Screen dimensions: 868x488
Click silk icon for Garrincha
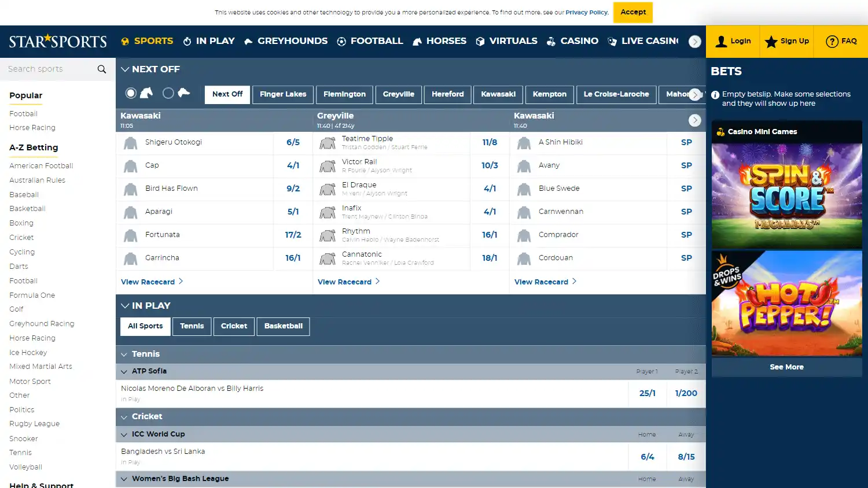(x=131, y=258)
